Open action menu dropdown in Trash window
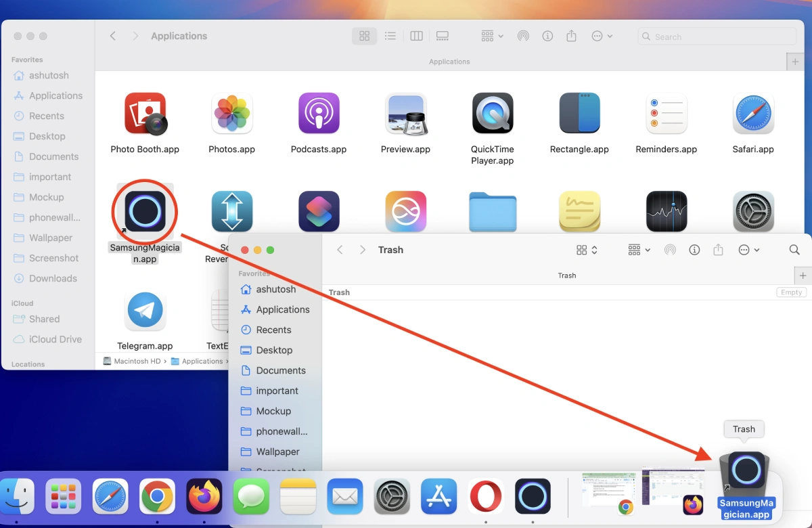The height and width of the screenshot is (528, 812). tap(748, 250)
